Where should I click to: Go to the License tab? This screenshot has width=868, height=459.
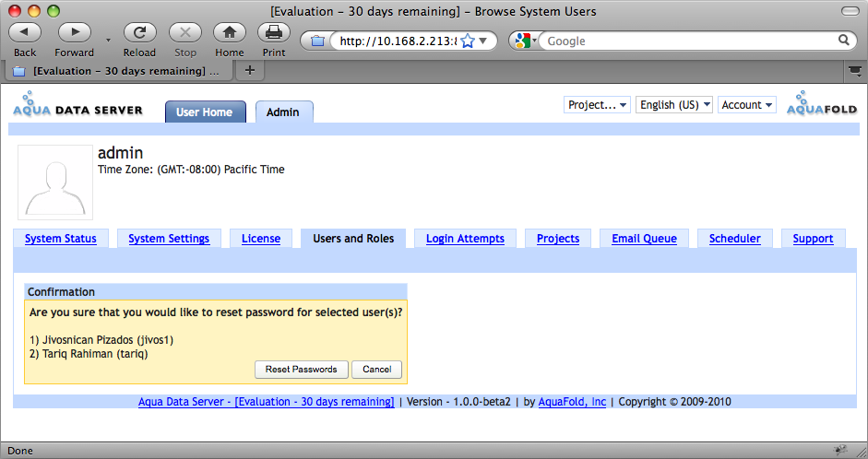click(261, 239)
